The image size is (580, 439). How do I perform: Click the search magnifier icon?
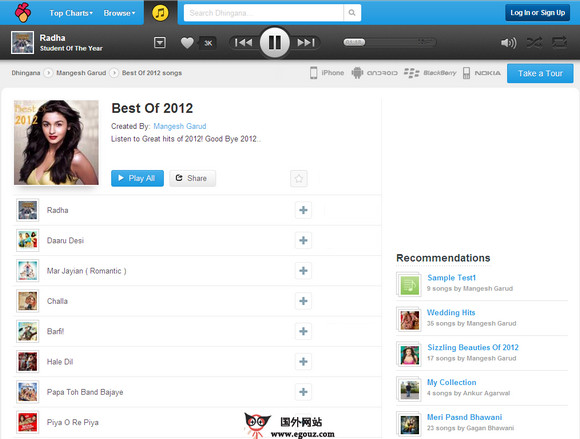352,13
